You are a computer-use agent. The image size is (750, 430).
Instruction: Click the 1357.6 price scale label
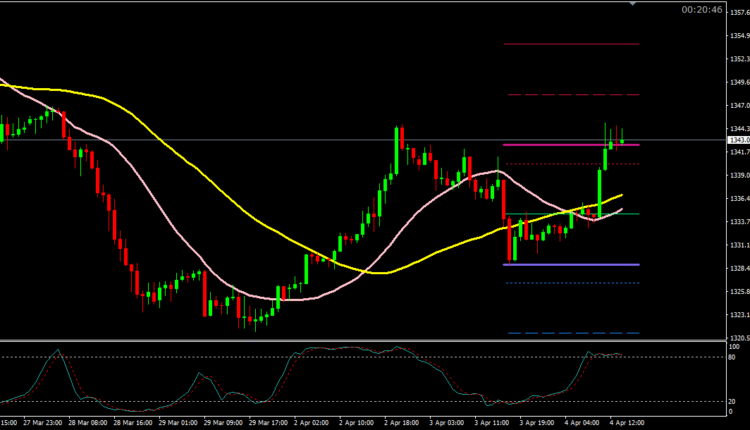(x=737, y=12)
